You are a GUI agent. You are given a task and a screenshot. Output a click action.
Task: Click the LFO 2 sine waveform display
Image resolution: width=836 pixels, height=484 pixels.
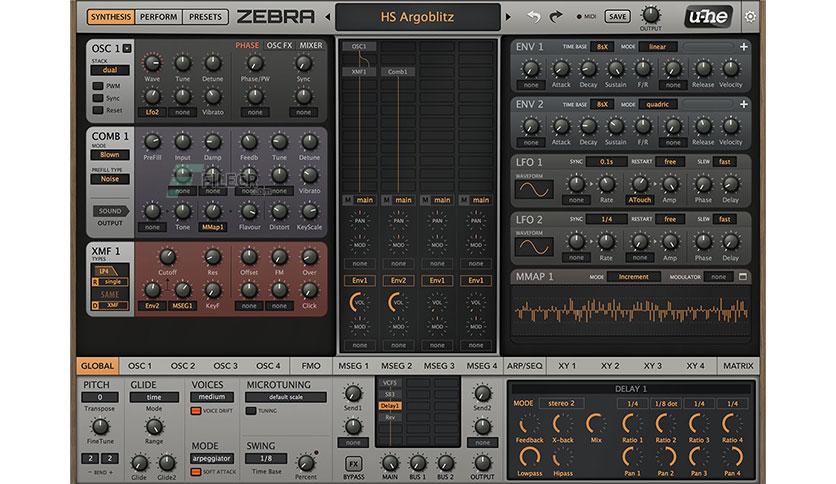(534, 247)
